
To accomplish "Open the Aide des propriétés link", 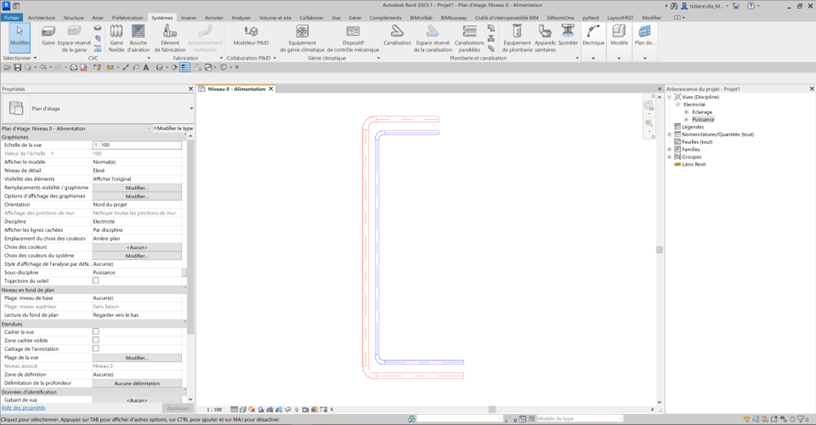I will click(x=23, y=408).
